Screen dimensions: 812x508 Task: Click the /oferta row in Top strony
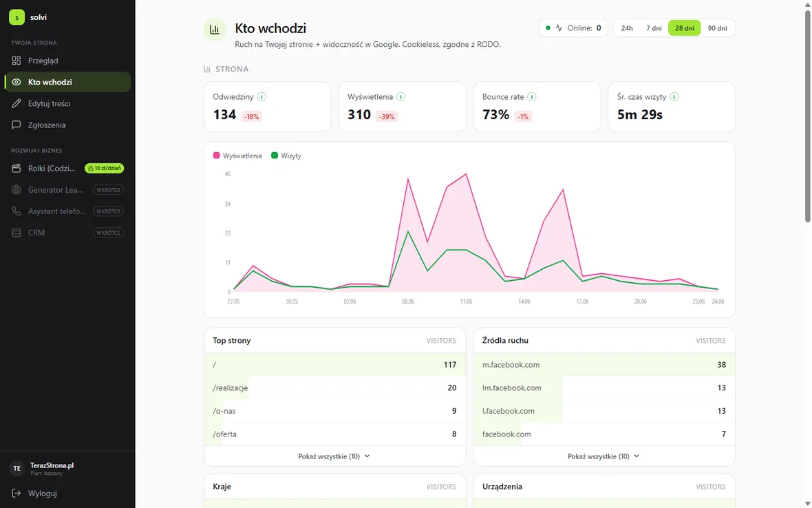tap(334, 434)
